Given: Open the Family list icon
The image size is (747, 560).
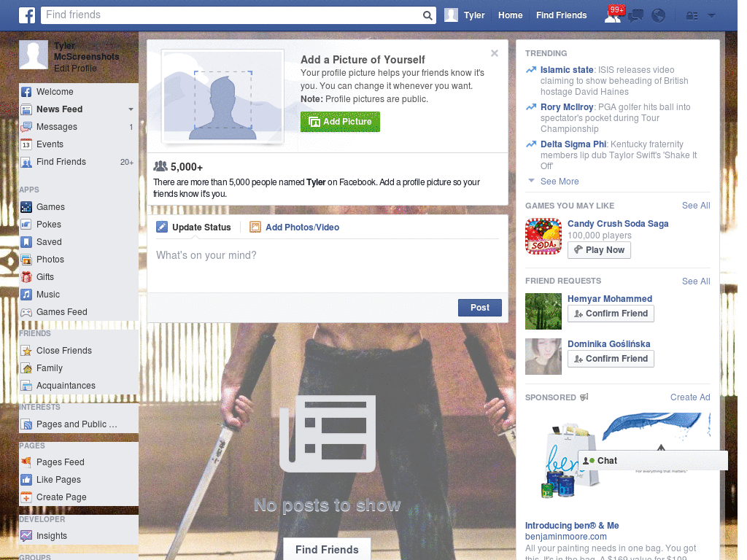Looking at the screenshot, I should tap(26, 368).
